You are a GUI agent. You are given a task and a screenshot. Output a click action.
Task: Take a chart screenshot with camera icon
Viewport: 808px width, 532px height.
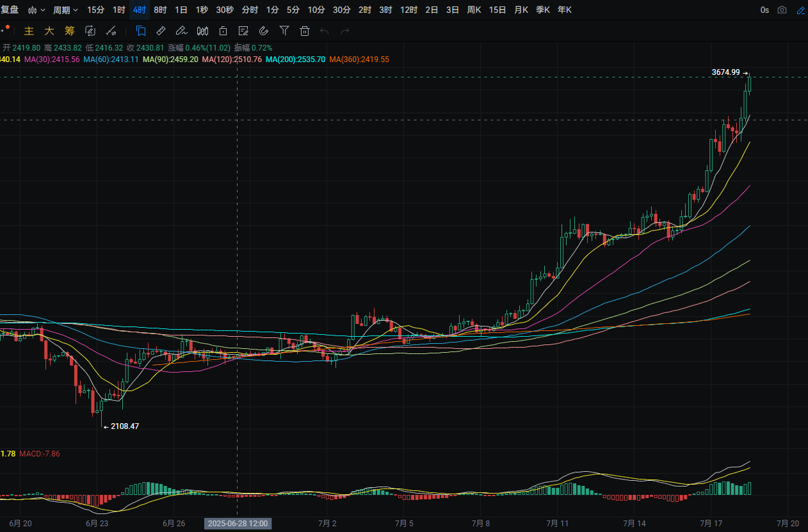pyautogui.click(x=782, y=10)
